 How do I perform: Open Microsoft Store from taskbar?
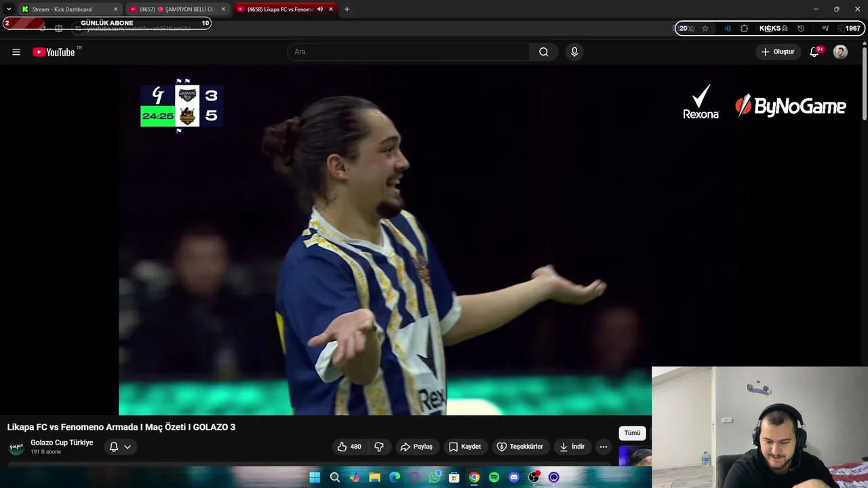(454, 477)
